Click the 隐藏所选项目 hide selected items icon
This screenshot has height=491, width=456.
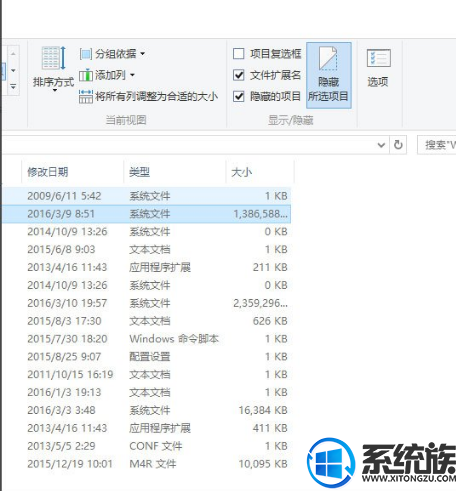tap(328, 75)
